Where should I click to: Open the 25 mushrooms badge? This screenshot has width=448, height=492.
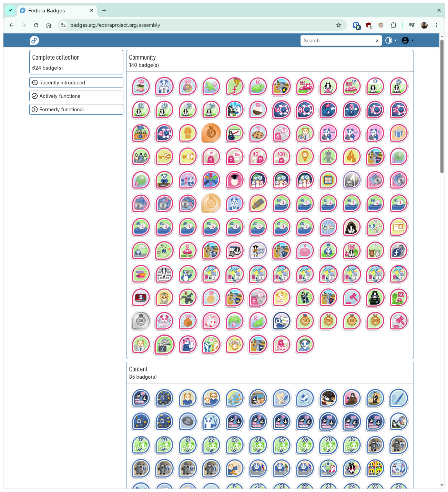click(305, 86)
